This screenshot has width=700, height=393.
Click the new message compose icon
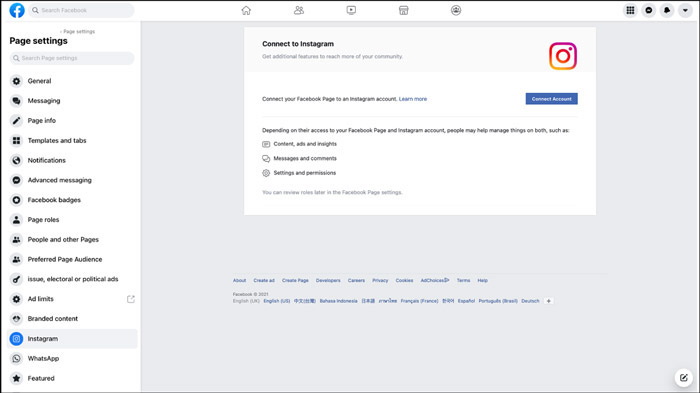coord(683,378)
